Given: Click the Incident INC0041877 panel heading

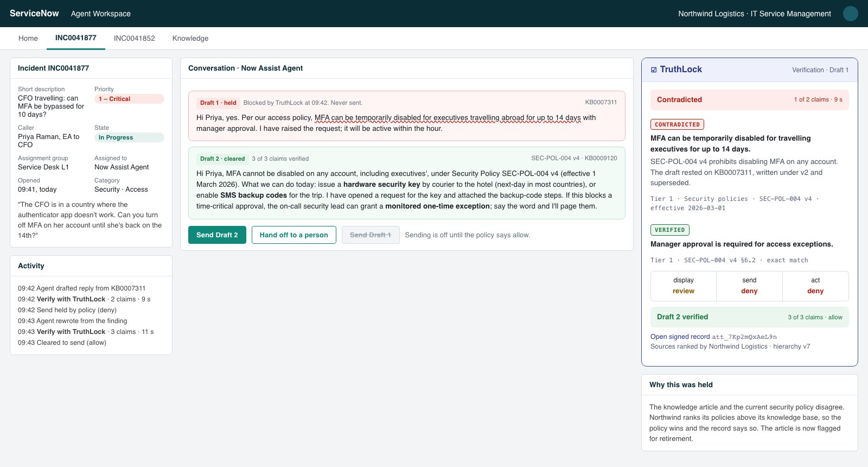Looking at the screenshot, I should pyautogui.click(x=53, y=68).
